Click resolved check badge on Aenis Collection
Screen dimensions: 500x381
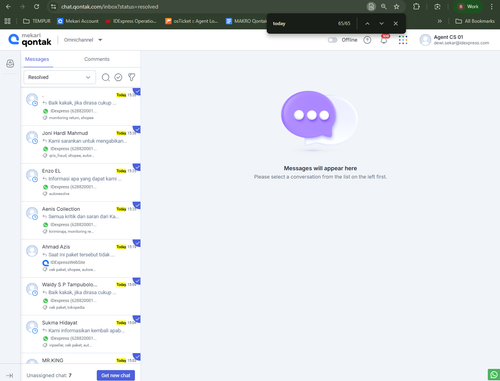tap(137, 205)
